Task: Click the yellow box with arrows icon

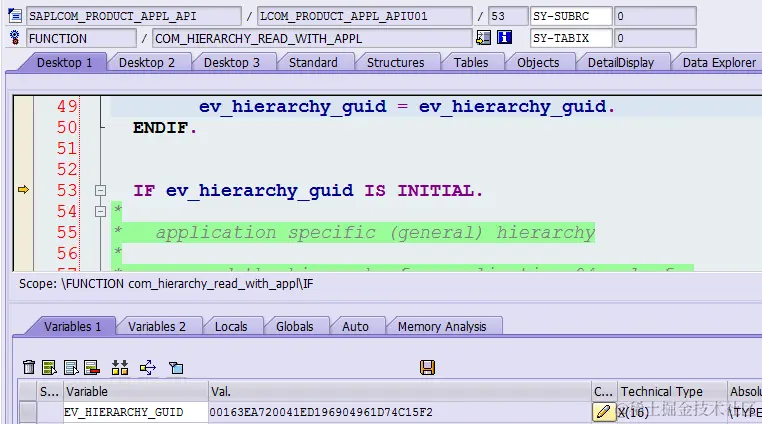Action: (x=148, y=367)
